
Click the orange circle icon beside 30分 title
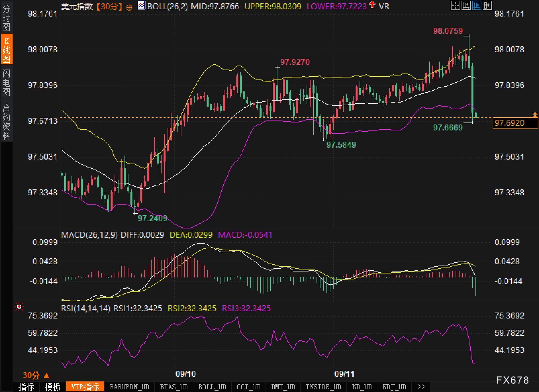point(129,7)
